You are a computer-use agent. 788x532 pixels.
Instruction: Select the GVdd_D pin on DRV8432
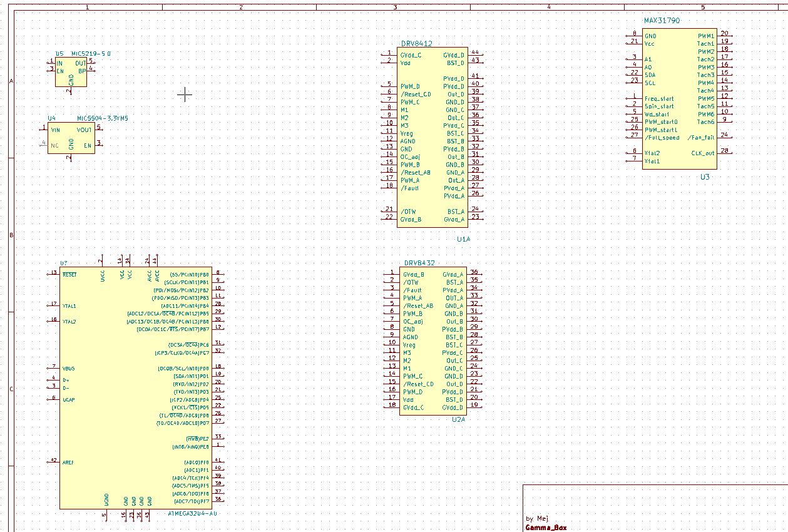pyautogui.click(x=453, y=407)
